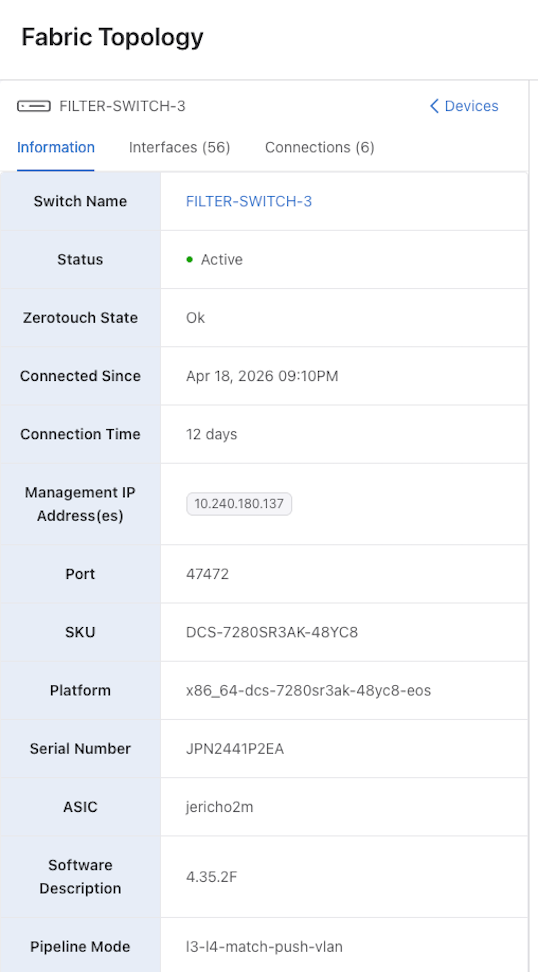This screenshot has height=972, width=538.
Task: Click the Fabric Topology page title
Action: pos(112,38)
